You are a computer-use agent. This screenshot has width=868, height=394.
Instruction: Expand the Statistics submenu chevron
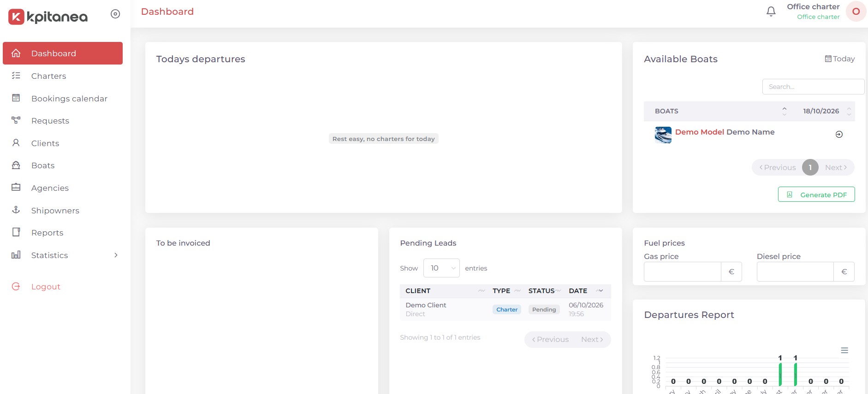tap(116, 255)
